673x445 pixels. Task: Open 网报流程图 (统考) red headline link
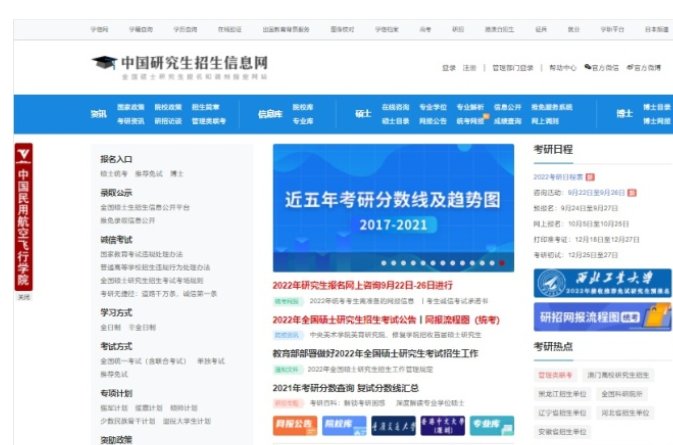pos(462,320)
